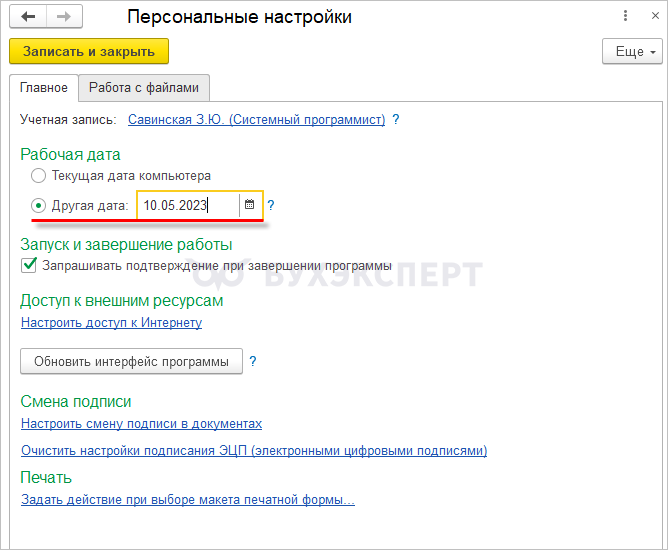The width and height of the screenshot is (668, 550).
Task: Click into the date field with 10.05.2023
Action: pos(188,205)
